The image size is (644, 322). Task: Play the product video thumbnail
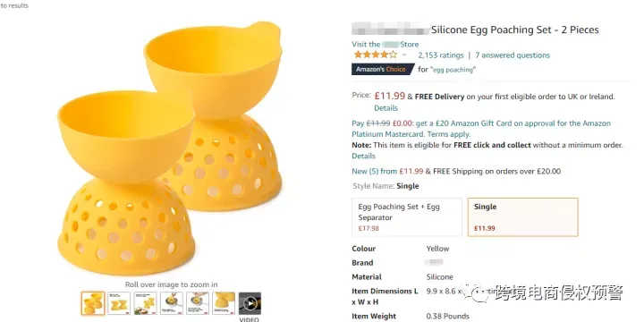point(250,303)
